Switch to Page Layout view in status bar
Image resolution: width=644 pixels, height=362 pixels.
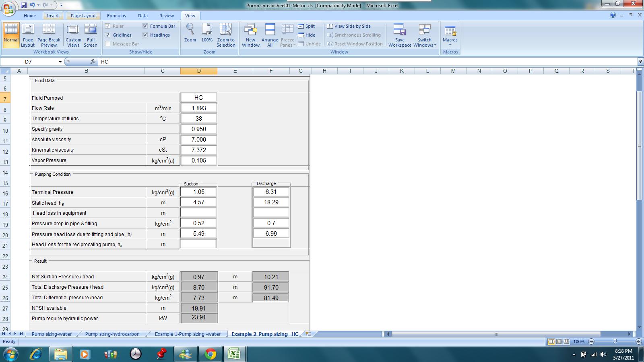pos(559,341)
